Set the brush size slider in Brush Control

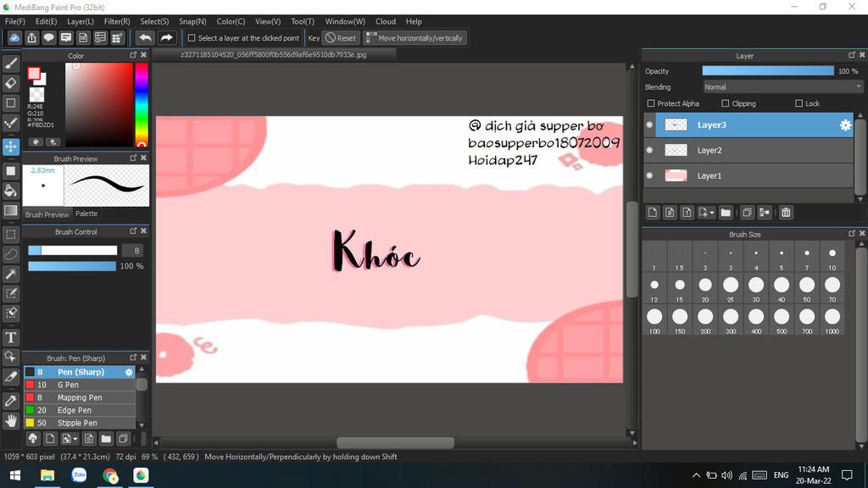(73, 251)
